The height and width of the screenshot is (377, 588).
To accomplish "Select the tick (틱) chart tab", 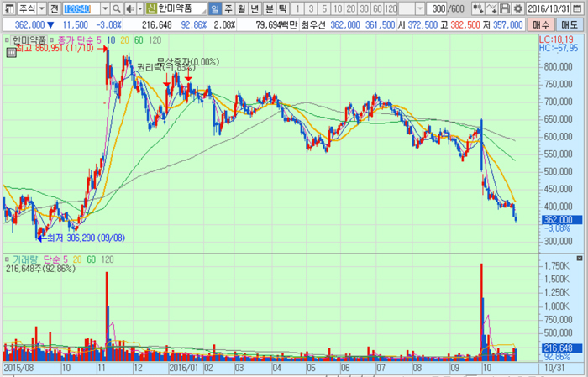I will pos(283,8).
